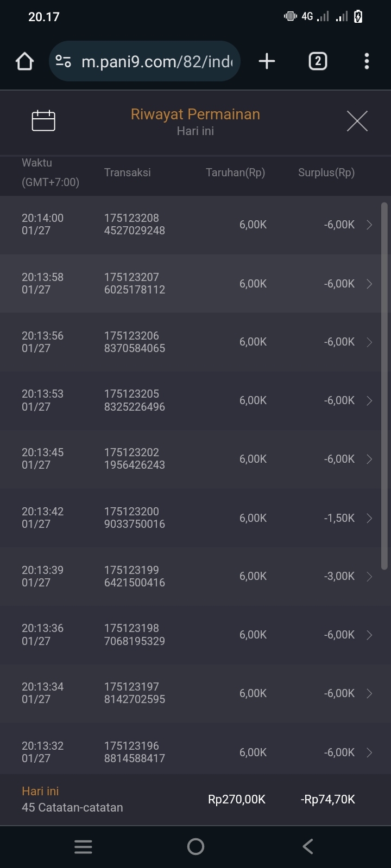
Task: Select transaction 175123202 1956426243
Action: pos(135,459)
